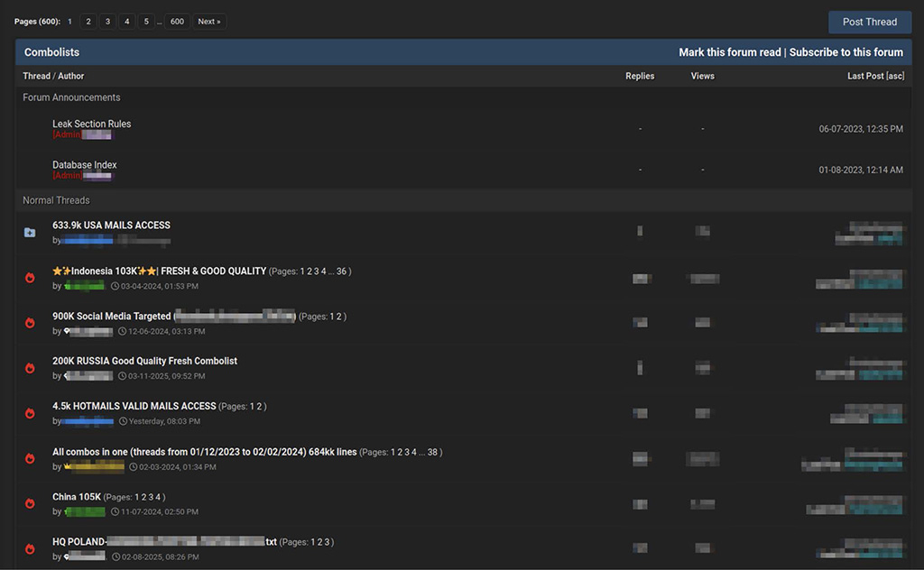Click the flame icon next to All combos in one

pyautogui.click(x=30, y=458)
